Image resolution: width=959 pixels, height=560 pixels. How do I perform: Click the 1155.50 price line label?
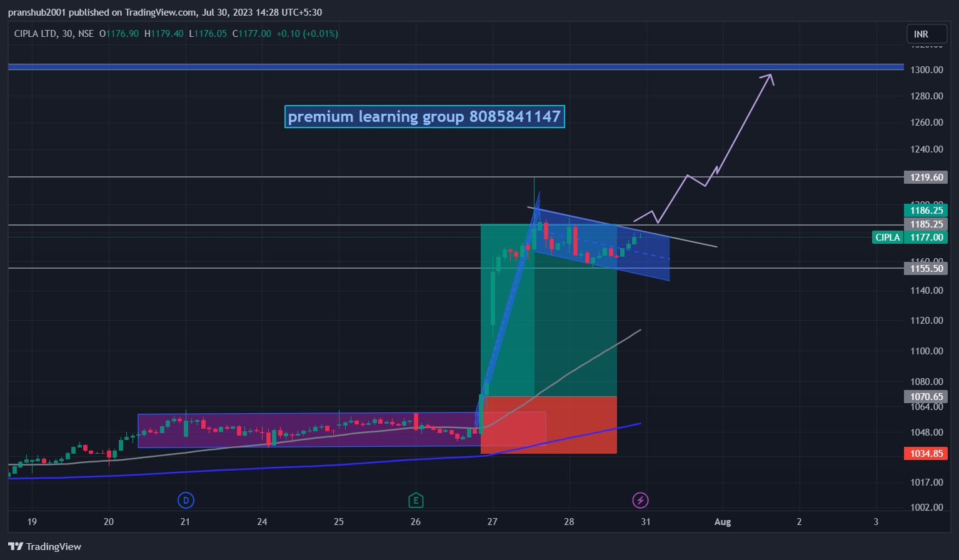[926, 269]
